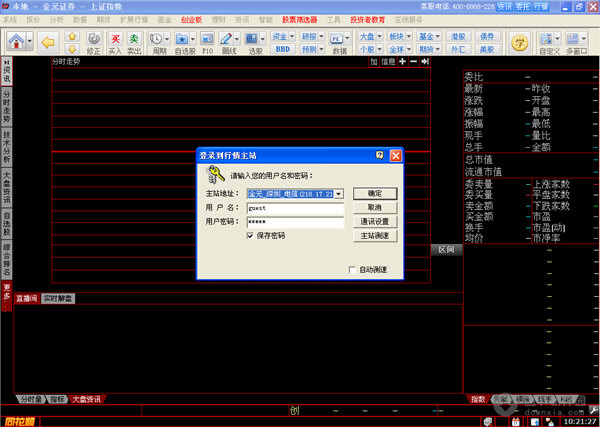Open the 多窗口 multi-window icon

tap(572, 39)
